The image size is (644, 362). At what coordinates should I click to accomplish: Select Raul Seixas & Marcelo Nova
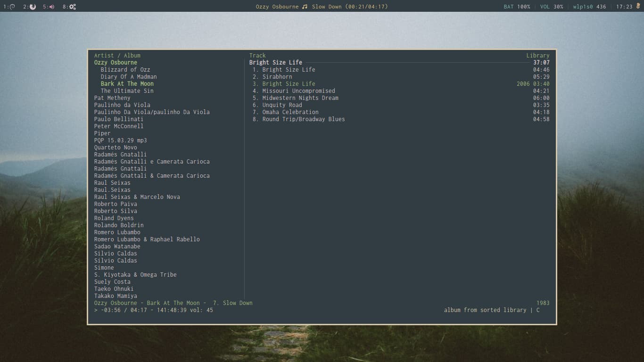pos(137,197)
